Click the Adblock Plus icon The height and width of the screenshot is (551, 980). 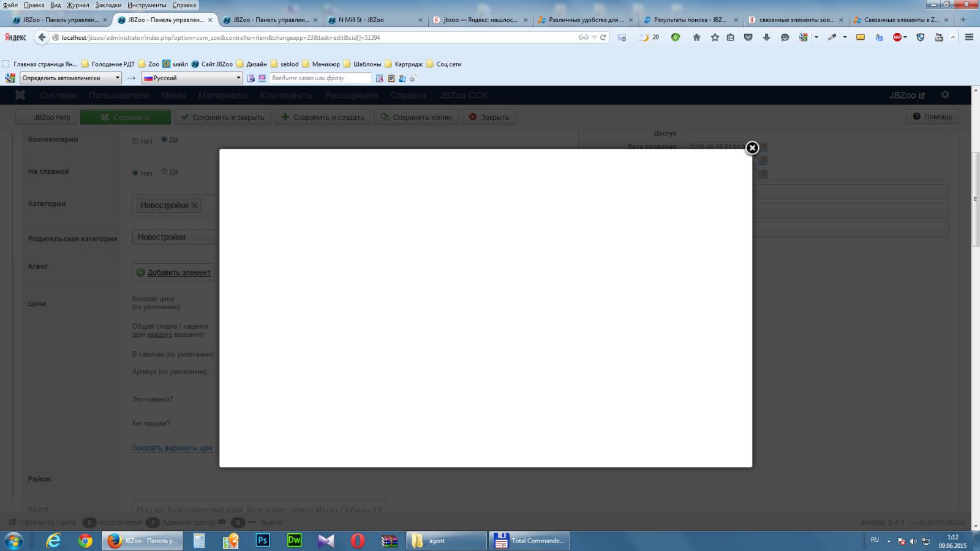897,37
